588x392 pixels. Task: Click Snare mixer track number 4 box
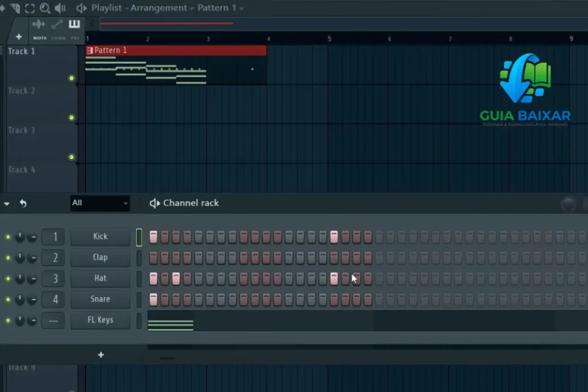(53, 300)
